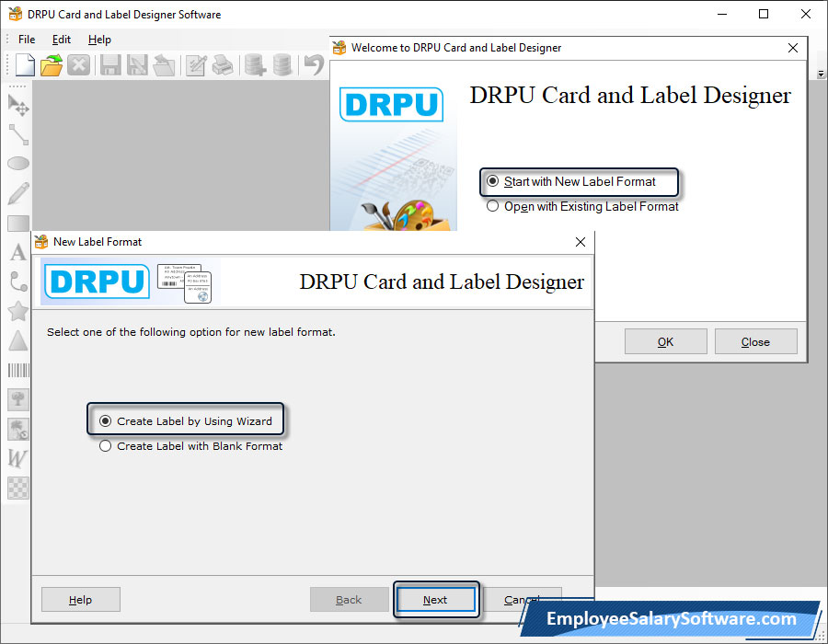
Task: Click the Edit properties pencil-note icon
Action: pyautogui.click(x=197, y=65)
